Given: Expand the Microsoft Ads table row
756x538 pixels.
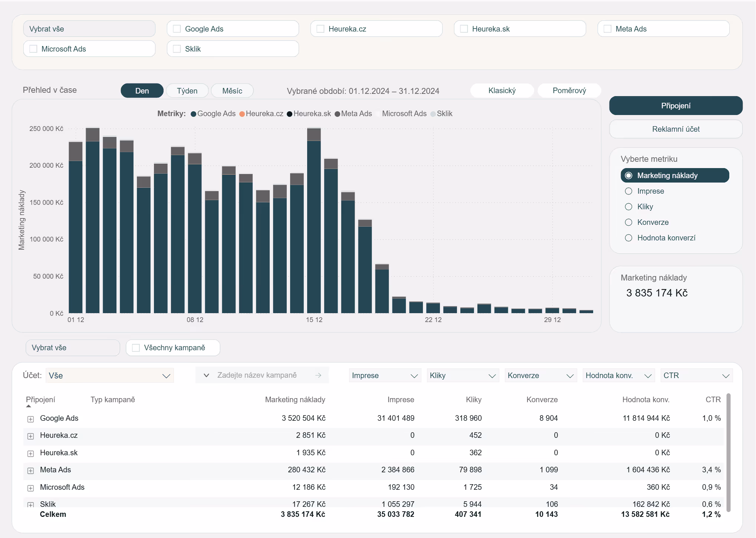Looking at the screenshot, I should pos(31,488).
